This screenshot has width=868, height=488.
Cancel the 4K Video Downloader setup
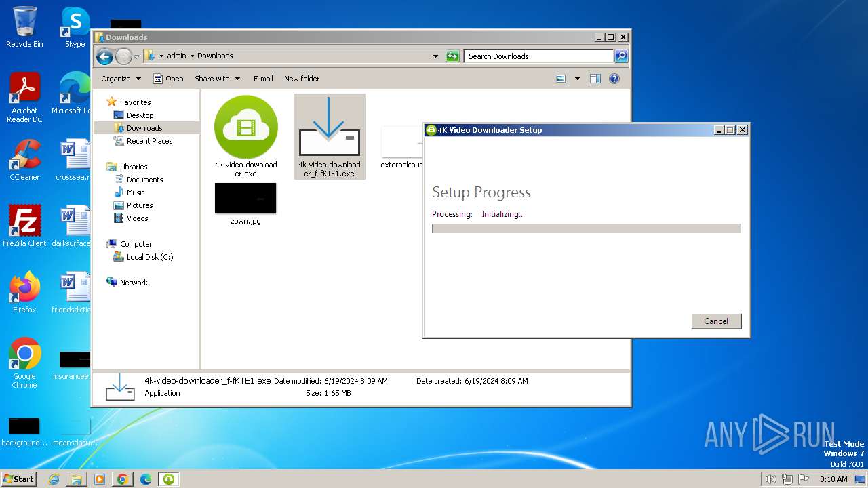tap(716, 321)
